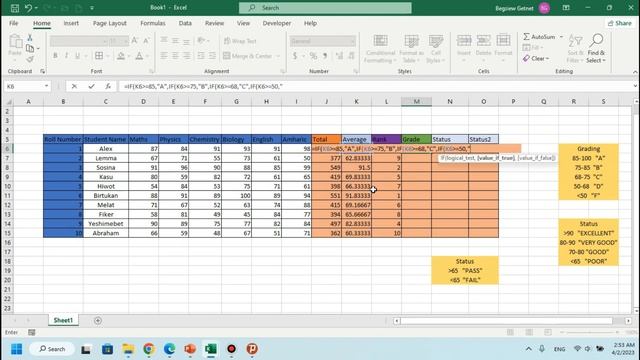The height and width of the screenshot is (360, 640).
Task: Open the File menu tab
Action: point(13,23)
